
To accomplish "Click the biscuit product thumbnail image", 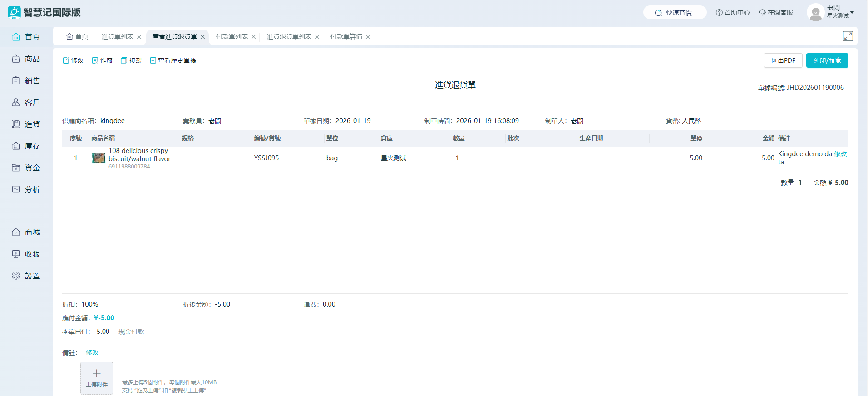I will 99,158.
